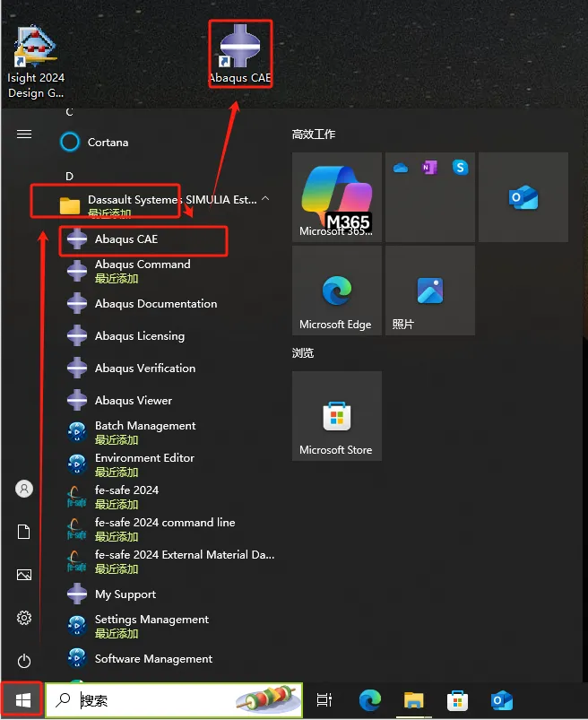Open the Isight 2024 Design Gateway desktop shortcut
The width and height of the screenshot is (588, 720).
point(36,63)
